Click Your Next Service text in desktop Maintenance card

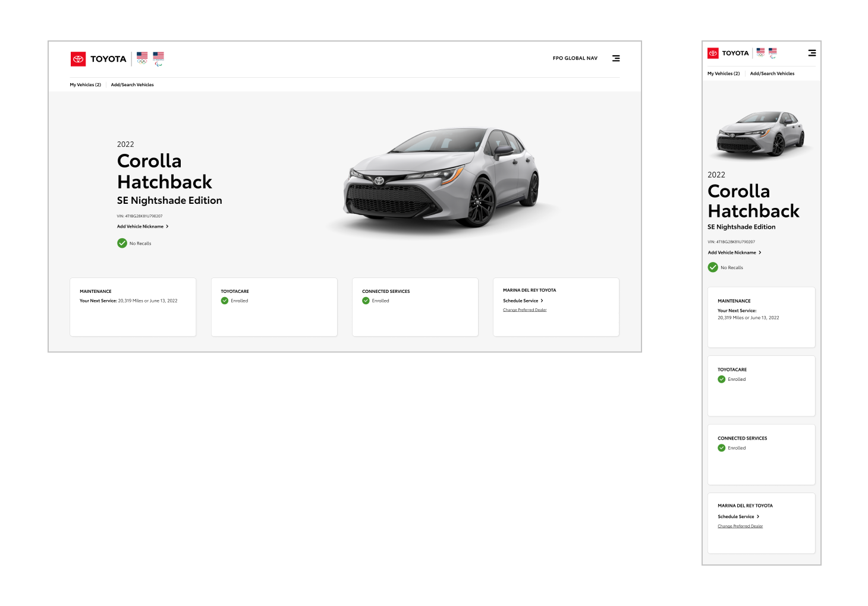(x=98, y=301)
